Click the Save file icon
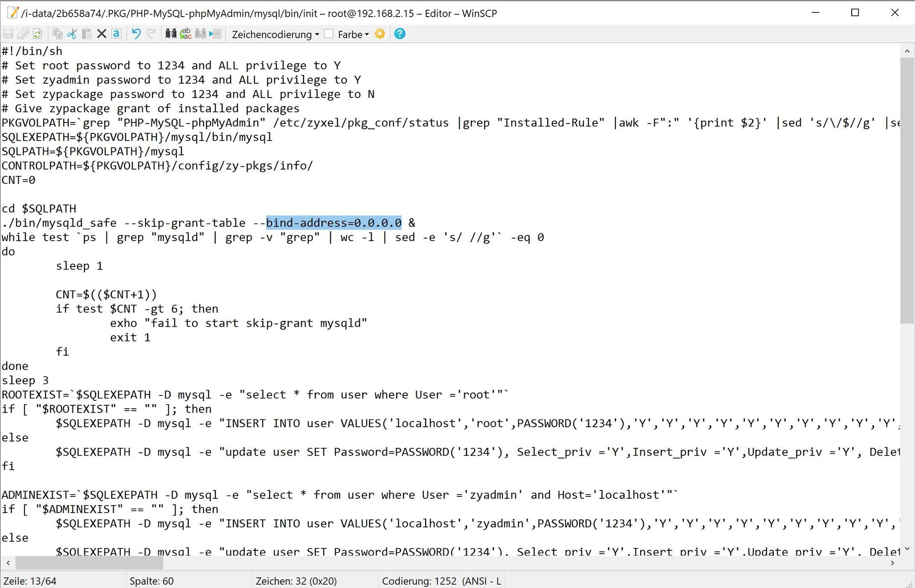This screenshot has width=915, height=588. click(8, 34)
